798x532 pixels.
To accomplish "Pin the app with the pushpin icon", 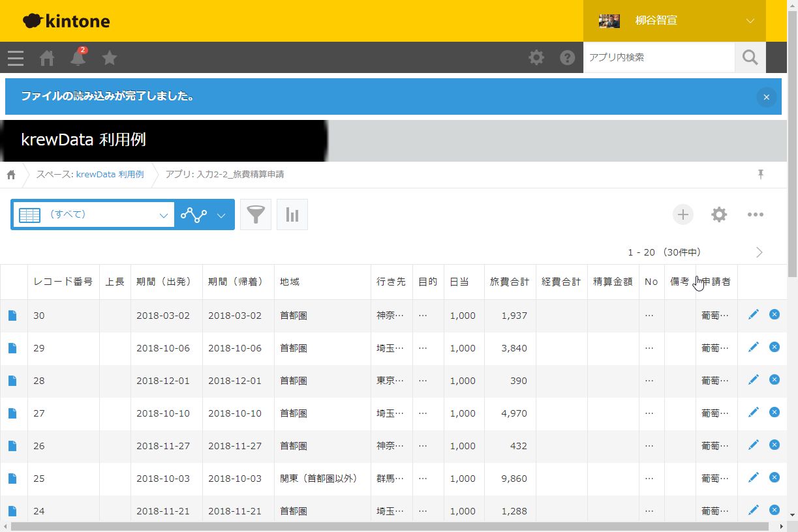I will point(760,174).
